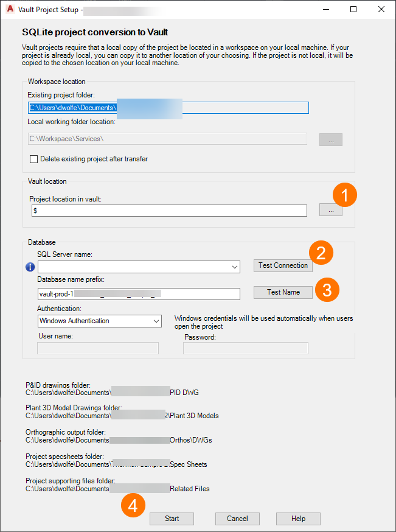Open the Authentication dropdown
Screen dimensions: 396x532
156,321
